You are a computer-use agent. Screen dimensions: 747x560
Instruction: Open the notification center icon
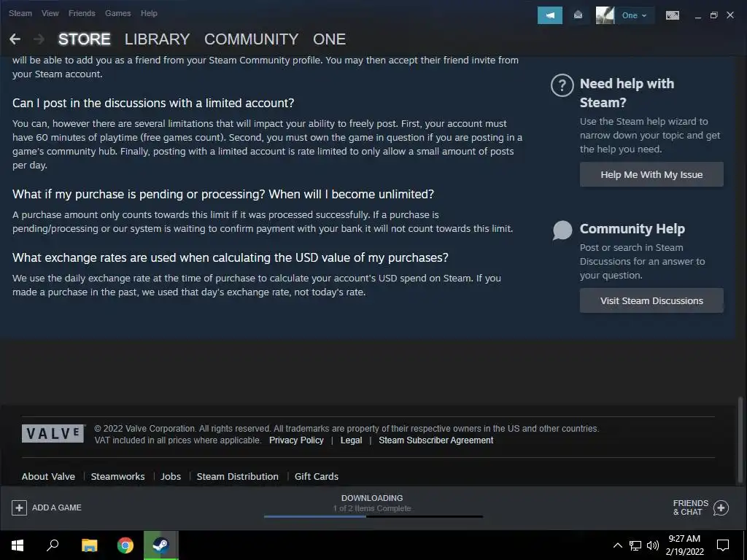pos(723,545)
